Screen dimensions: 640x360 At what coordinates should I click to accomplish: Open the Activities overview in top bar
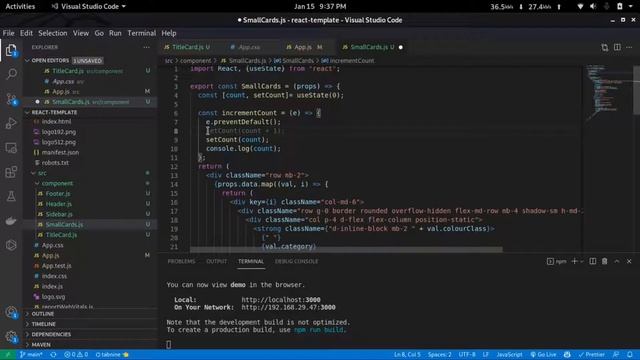coord(20,7)
